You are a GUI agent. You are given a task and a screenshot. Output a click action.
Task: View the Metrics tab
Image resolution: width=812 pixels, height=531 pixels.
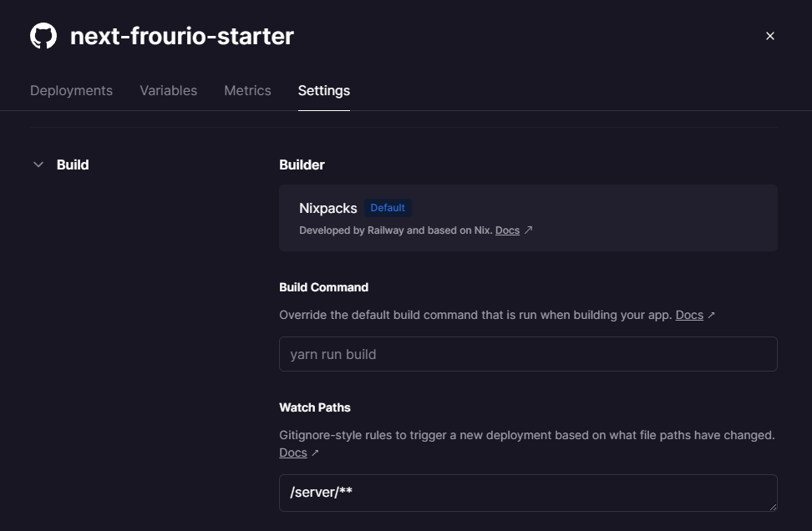[247, 90]
